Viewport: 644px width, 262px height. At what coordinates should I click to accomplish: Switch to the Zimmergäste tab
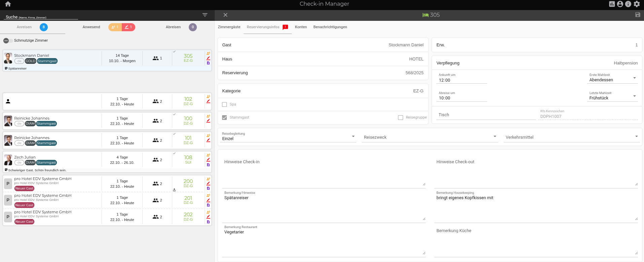[229, 27]
